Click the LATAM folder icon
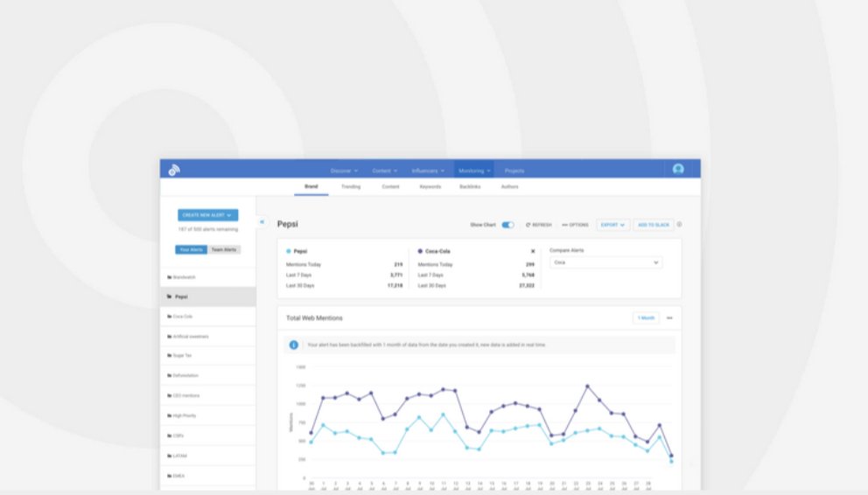Image resolution: width=868 pixels, height=495 pixels. point(170,457)
